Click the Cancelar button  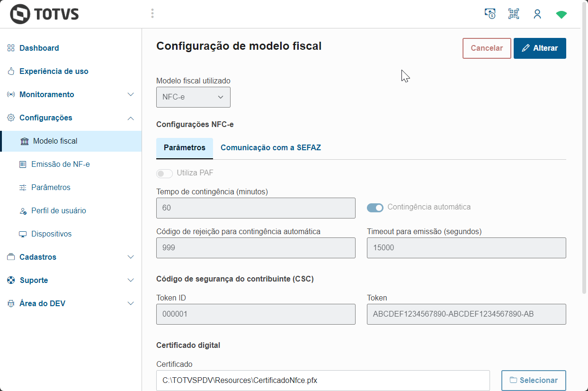(x=487, y=48)
